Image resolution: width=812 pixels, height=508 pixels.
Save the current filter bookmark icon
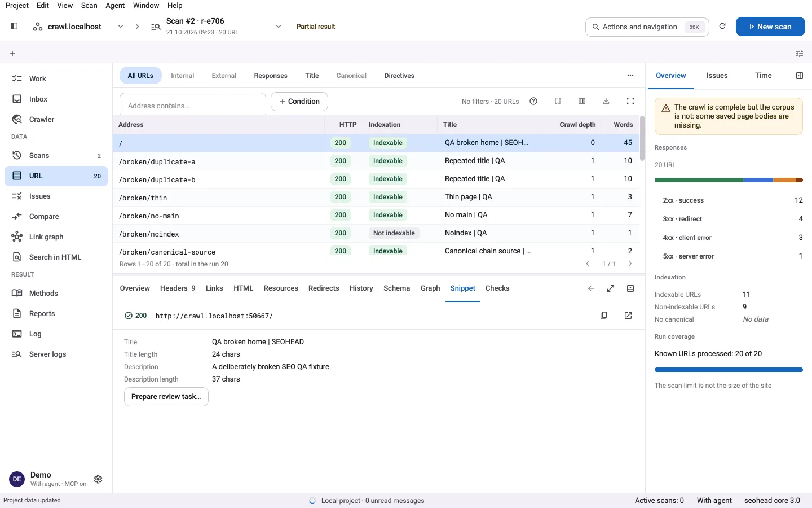[x=558, y=101]
